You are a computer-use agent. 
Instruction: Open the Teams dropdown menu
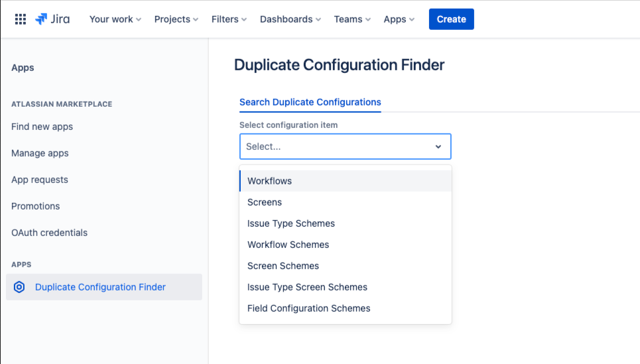pyautogui.click(x=352, y=19)
